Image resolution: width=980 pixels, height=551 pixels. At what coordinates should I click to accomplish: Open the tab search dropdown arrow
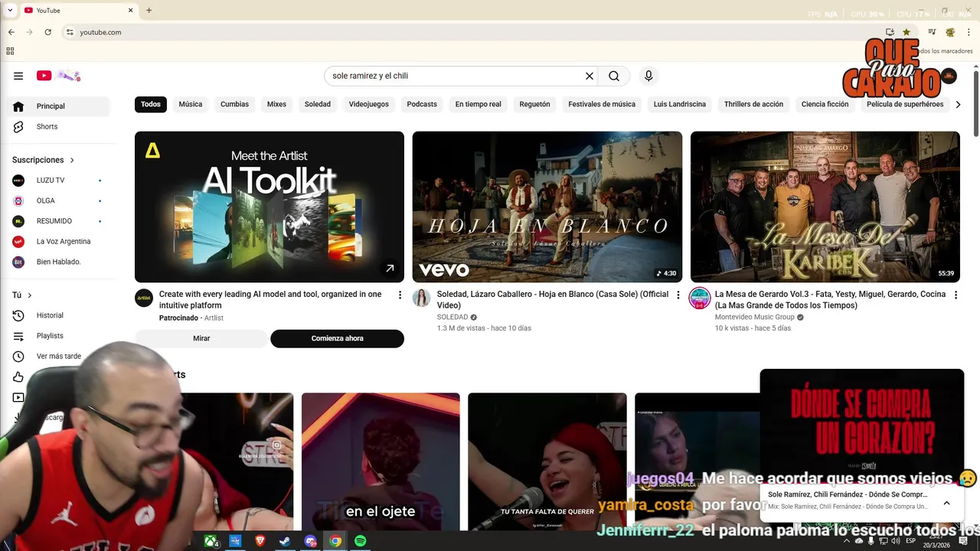point(10,11)
